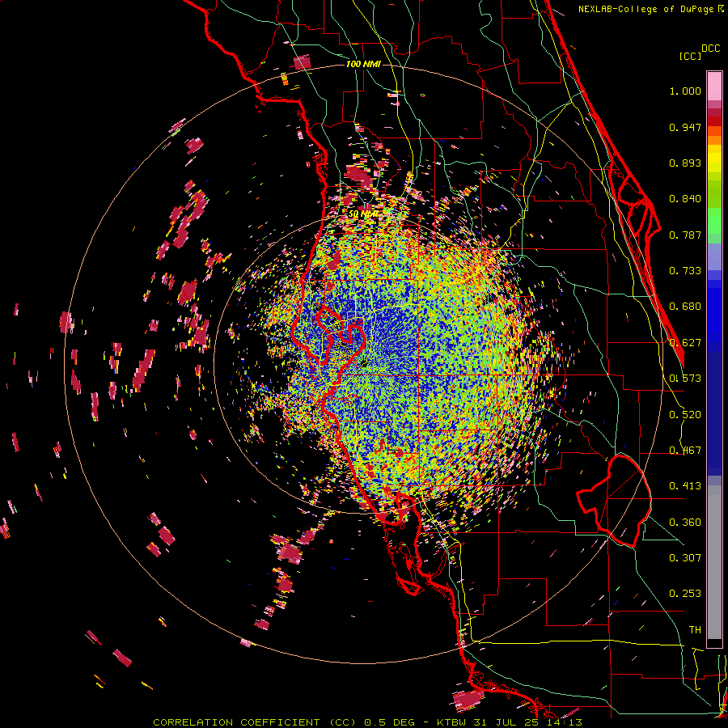Click the 0.840 color scale value
Screen dimensions: 728x728
point(685,199)
